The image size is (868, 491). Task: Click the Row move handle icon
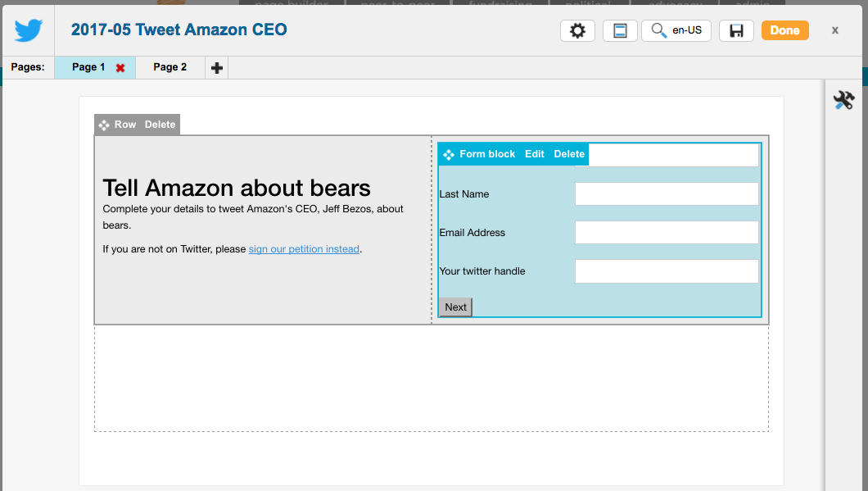[104, 125]
